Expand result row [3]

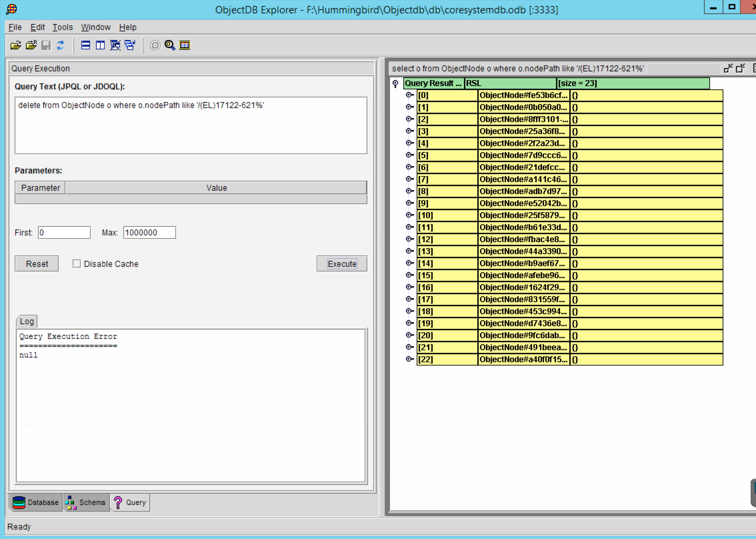click(410, 131)
